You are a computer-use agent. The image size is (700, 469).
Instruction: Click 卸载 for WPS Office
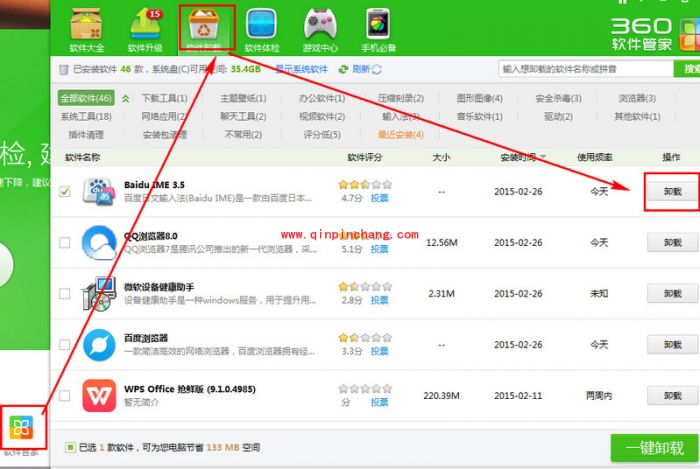pyautogui.click(x=672, y=395)
